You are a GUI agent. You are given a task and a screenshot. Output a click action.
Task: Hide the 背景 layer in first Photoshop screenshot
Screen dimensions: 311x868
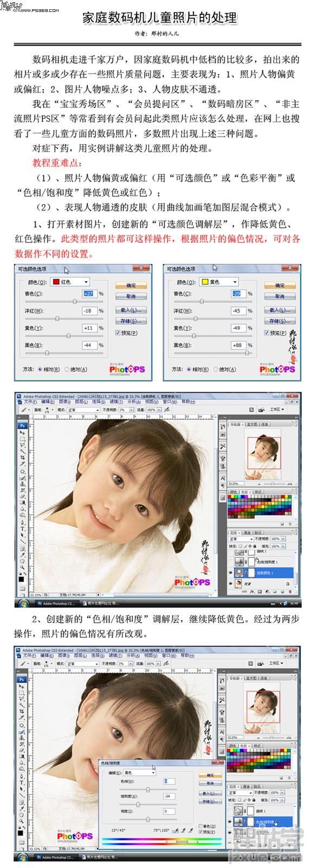tap(231, 583)
